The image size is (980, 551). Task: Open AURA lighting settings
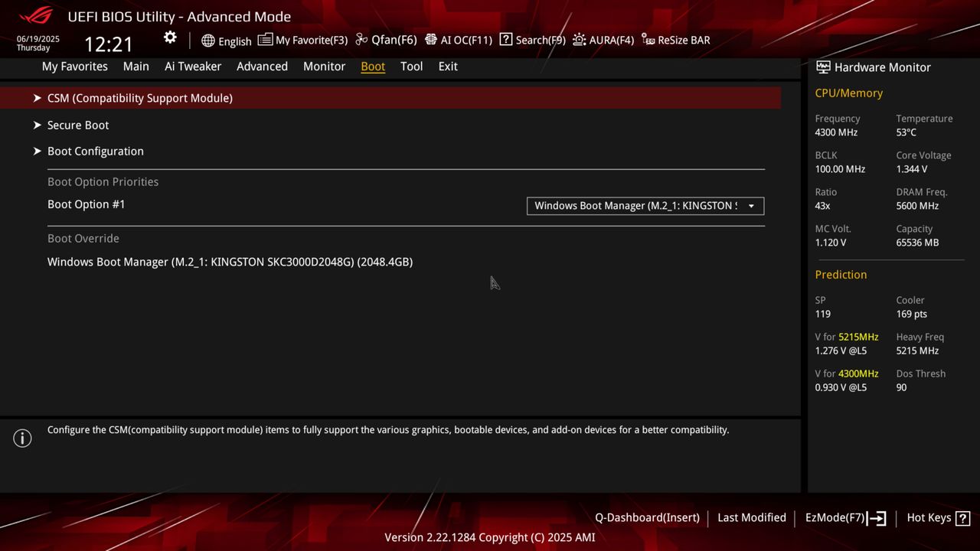click(x=603, y=39)
